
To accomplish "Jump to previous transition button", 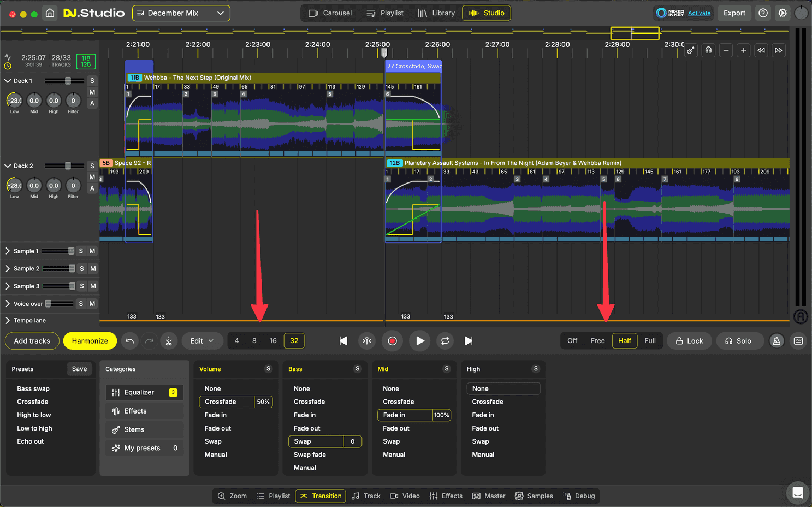I will point(343,341).
